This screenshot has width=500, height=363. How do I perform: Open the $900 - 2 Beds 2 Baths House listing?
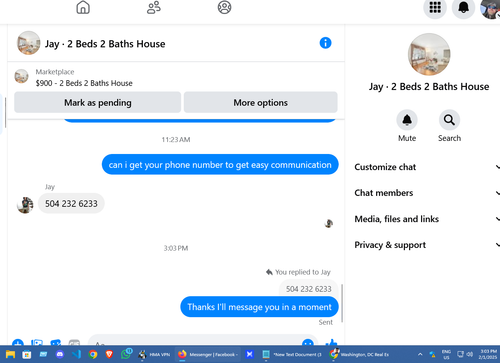(x=84, y=83)
